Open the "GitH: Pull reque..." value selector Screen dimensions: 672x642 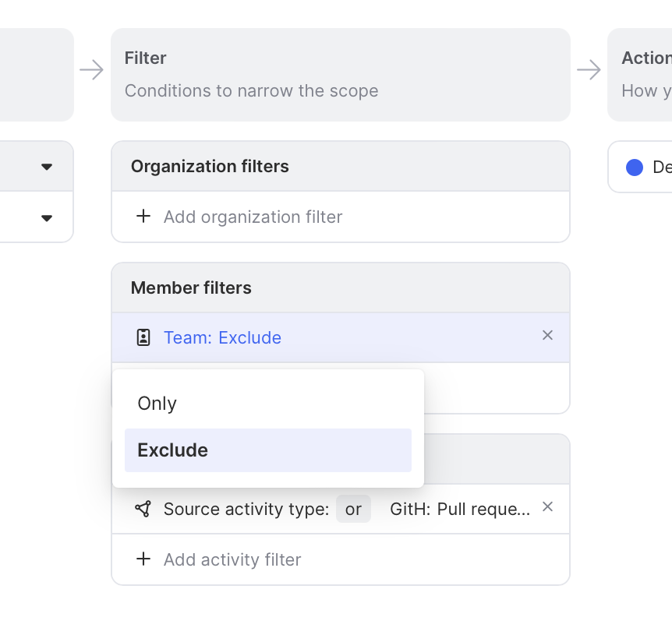coord(460,509)
